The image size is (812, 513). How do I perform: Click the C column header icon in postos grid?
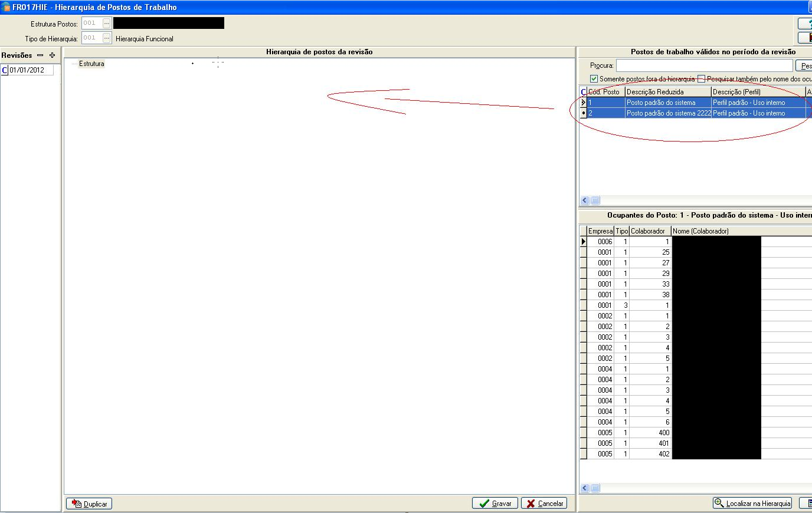coord(584,92)
